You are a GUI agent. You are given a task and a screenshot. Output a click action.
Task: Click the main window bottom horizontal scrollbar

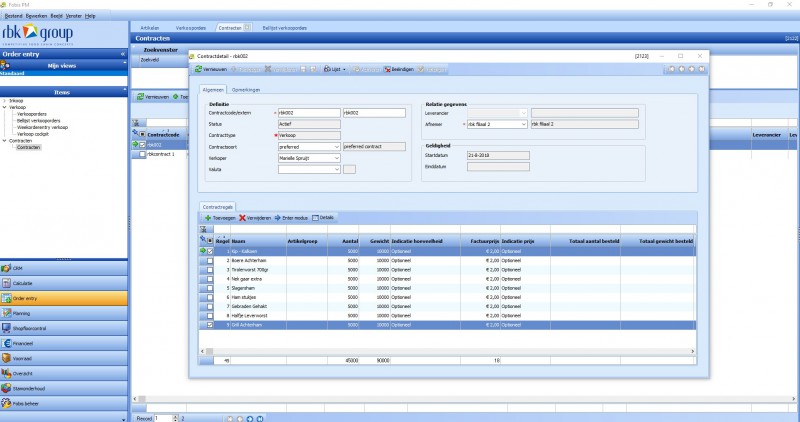(x=463, y=399)
